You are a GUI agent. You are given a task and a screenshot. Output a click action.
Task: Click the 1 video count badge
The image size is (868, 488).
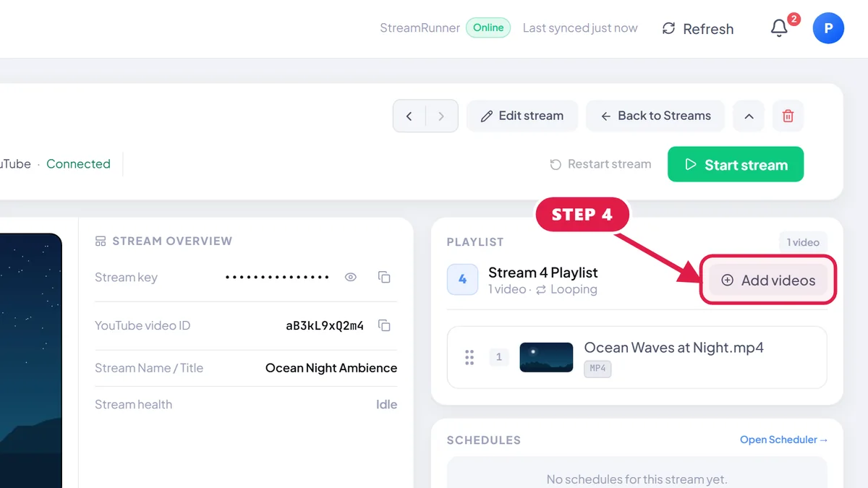pyautogui.click(x=804, y=242)
